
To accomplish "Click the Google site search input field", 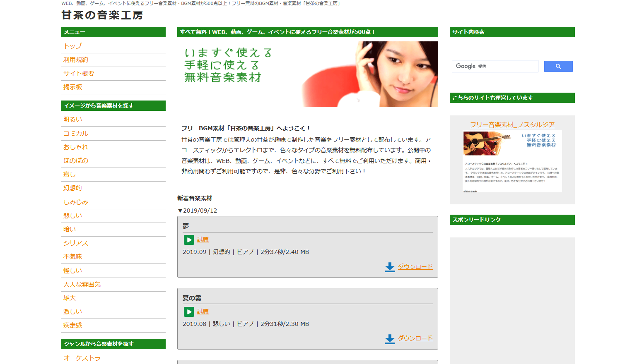I will tap(495, 66).
